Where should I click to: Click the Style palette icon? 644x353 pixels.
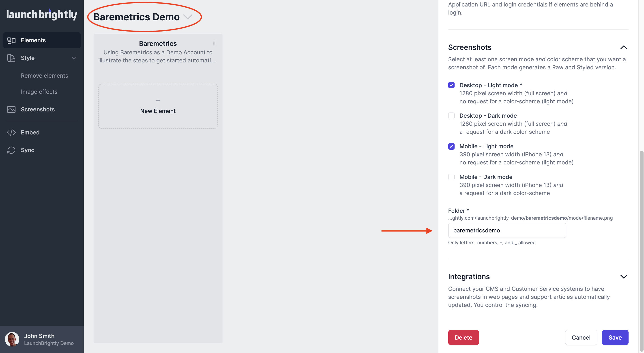[x=11, y=58]
